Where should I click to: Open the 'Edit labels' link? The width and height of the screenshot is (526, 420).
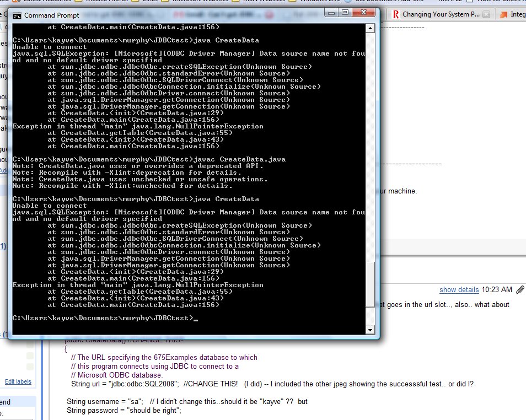[18, 381]
